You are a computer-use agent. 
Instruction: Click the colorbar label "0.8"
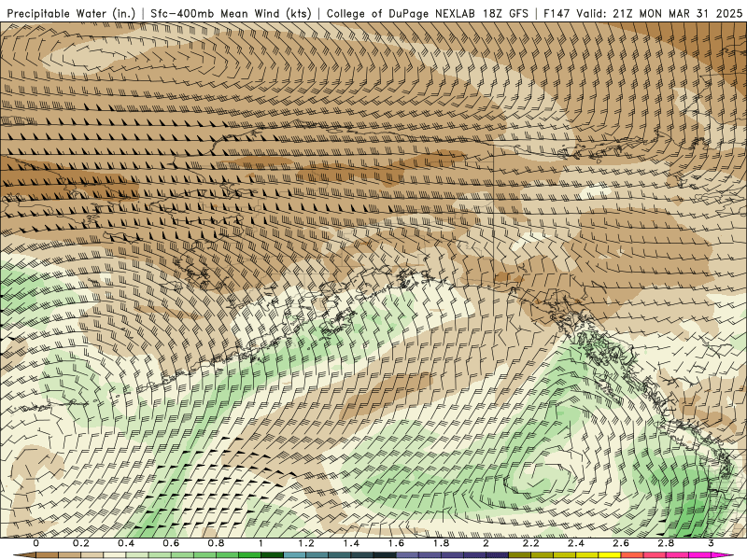click(217, 543)
